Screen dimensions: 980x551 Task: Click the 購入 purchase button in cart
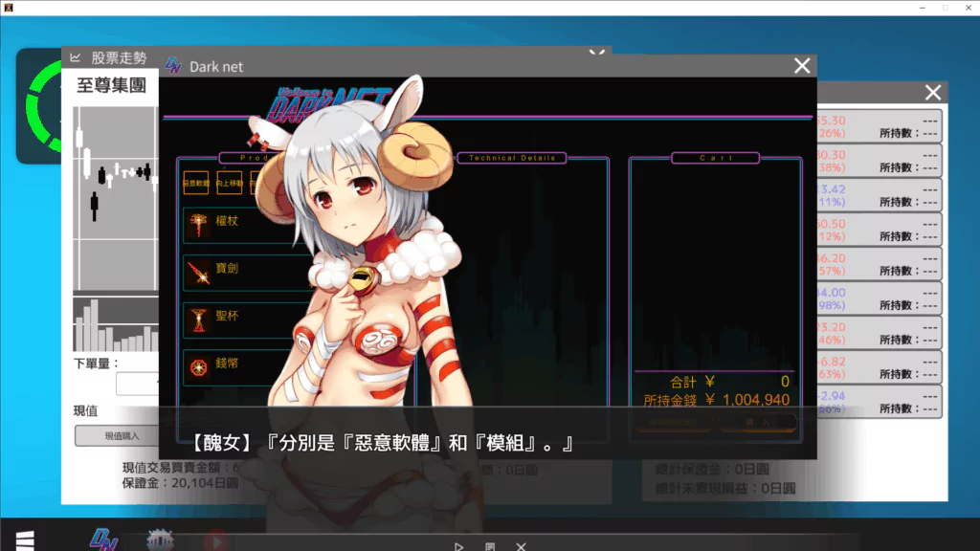click(759, 422)
